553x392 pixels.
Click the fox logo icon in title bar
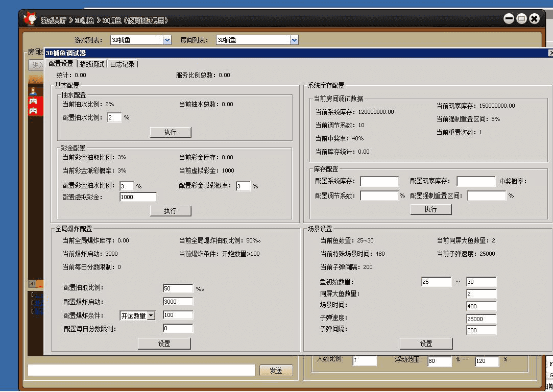[x=30, y=19]
